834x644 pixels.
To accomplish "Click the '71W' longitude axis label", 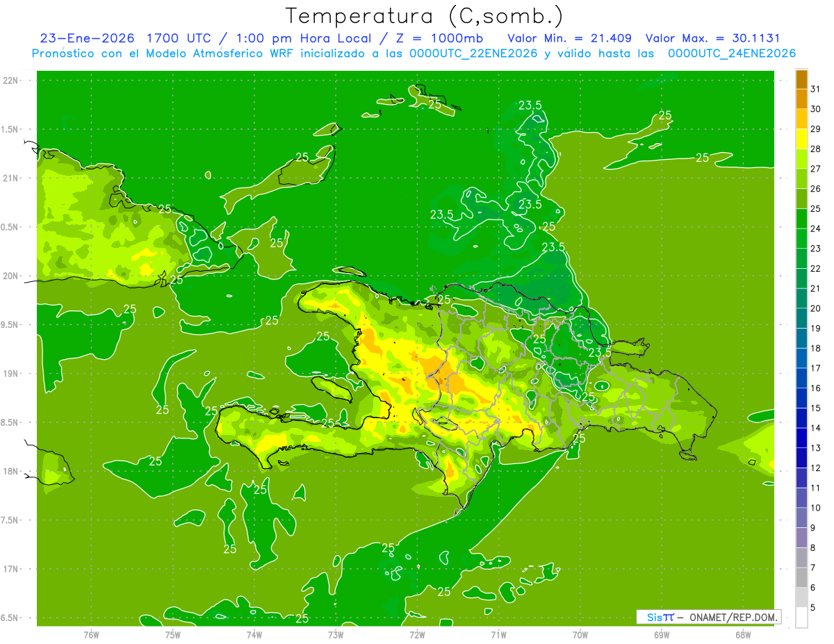I will [x=498, y=634].
